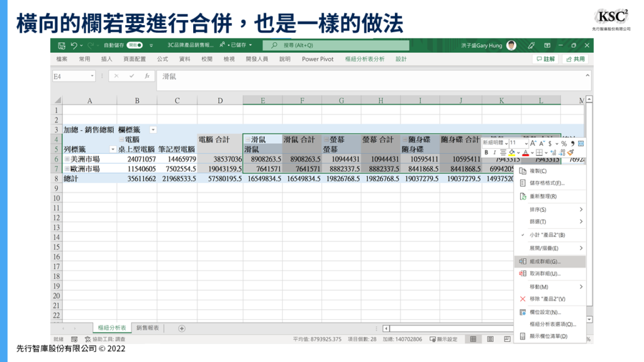Open the 校閱 Review tab
This screenshot has height=362, width=644.
[206, 59]
